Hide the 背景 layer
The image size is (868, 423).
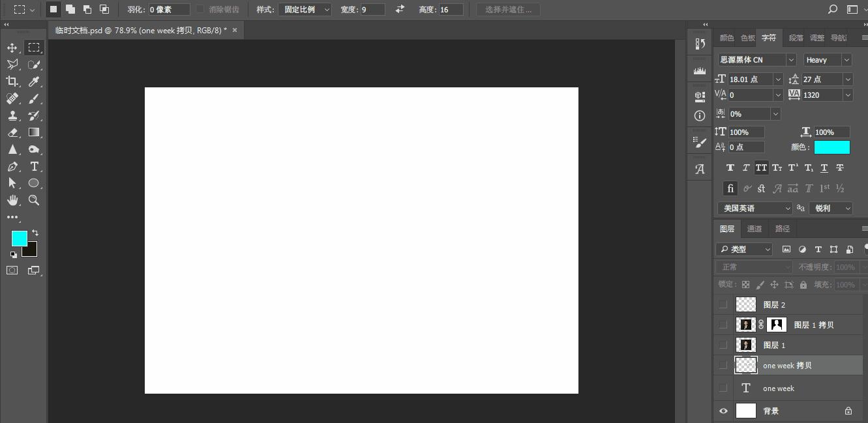pyautogui.click(x=723, y=411)
